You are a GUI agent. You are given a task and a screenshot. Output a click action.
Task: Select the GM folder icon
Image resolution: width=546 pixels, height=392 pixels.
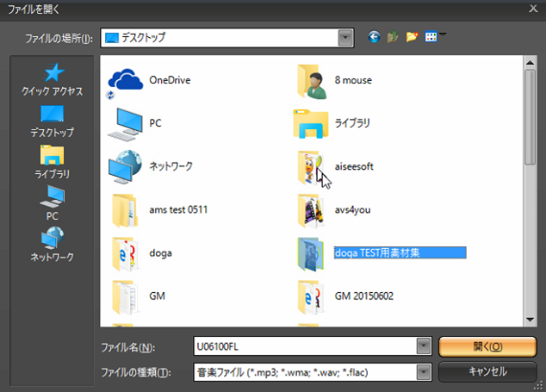[x=125, y=297]
